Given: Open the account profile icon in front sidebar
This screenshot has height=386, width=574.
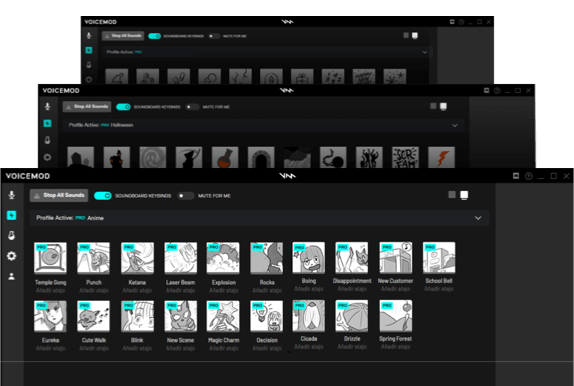Looking at the screenshot, I should click(x=11, y=276).
